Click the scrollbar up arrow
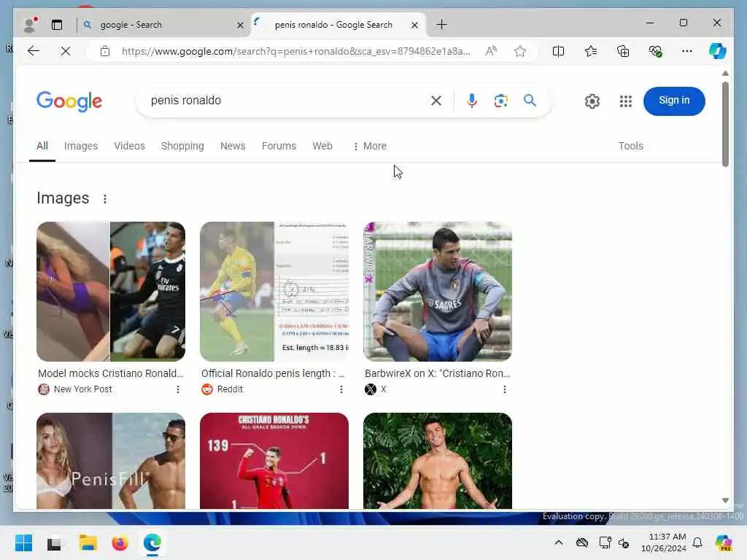The height and width of the screenshot is (560, 747). tap(725, 74)
